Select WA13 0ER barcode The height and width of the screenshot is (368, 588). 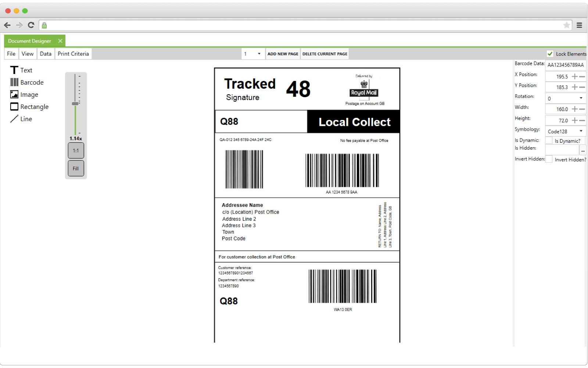click(x=343, y=286)
